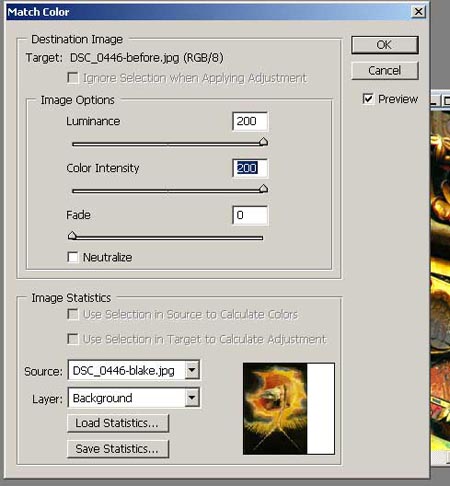Toggle the Preview checkbox
The image size is (450, 486).
coord(368,99)
